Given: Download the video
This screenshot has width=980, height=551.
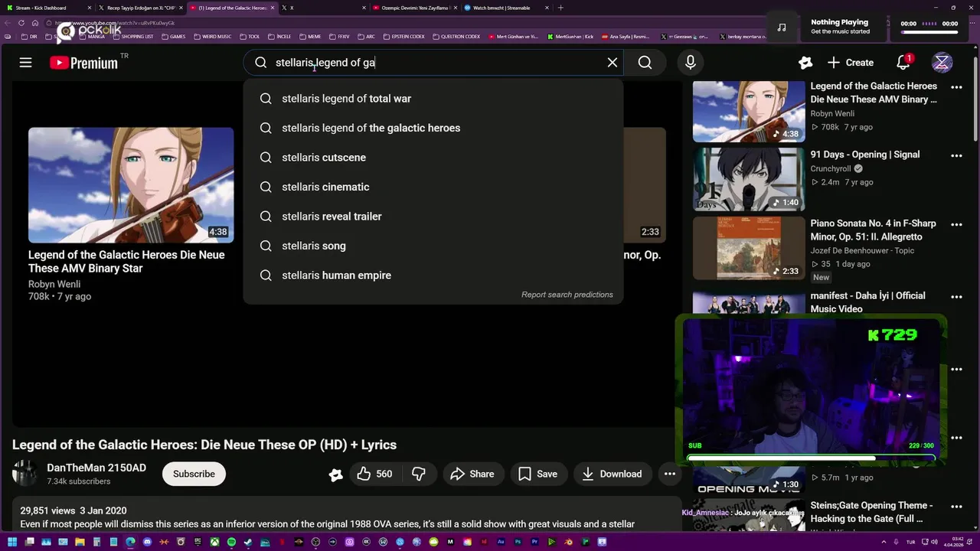Looking at the screenshot, I should (x=612, y=474).
